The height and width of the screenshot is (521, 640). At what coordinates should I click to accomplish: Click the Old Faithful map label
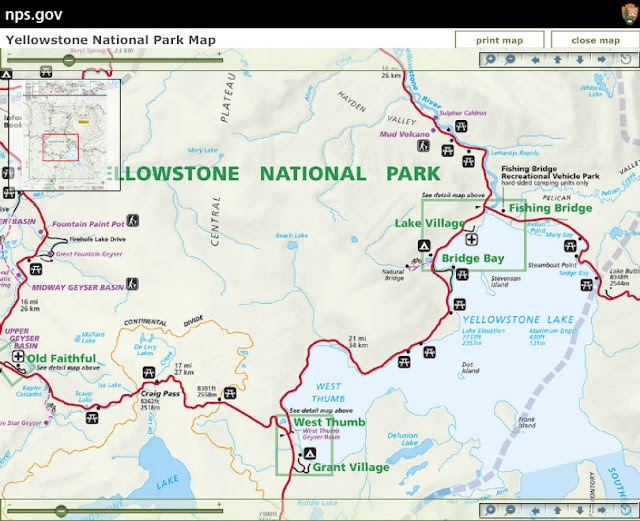click(x=62, y=358)
